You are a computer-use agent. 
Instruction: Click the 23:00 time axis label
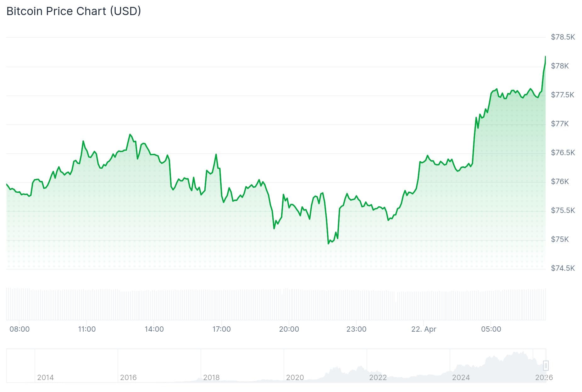(x=356, y=329)
